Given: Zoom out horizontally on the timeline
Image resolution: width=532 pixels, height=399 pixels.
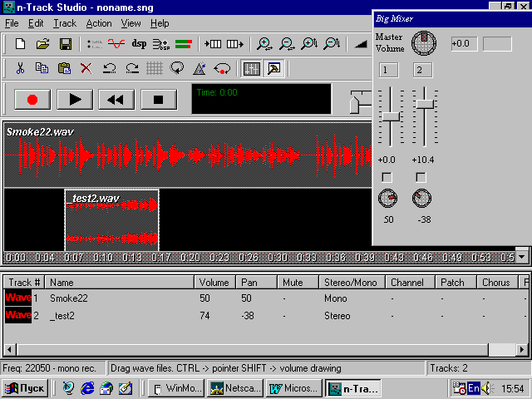Looking at the screenshot, I should click(x=287, y=44).
